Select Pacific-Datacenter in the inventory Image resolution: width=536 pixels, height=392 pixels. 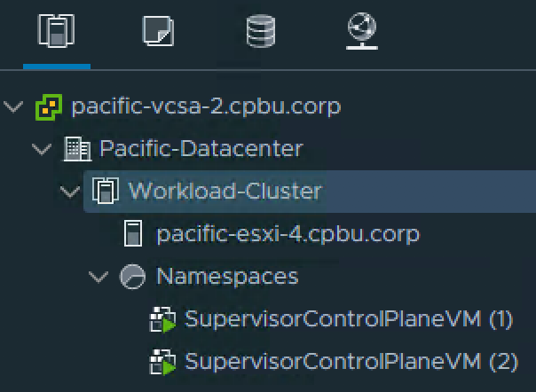pyautogui.click(x=201, y=149)
